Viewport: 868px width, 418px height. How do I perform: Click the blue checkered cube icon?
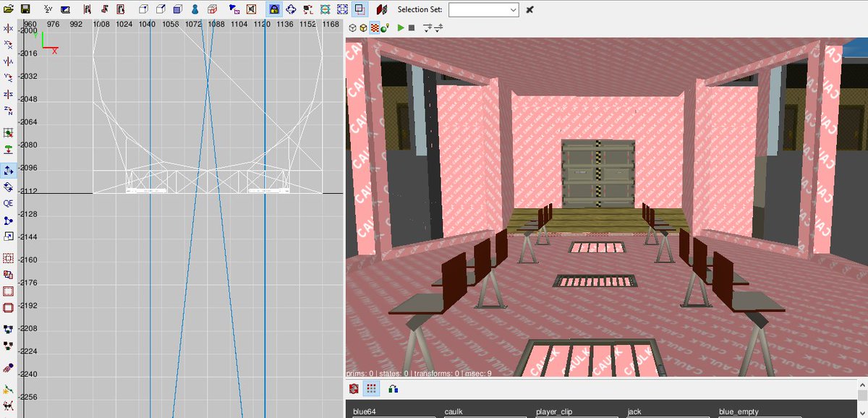pos(178,9)
